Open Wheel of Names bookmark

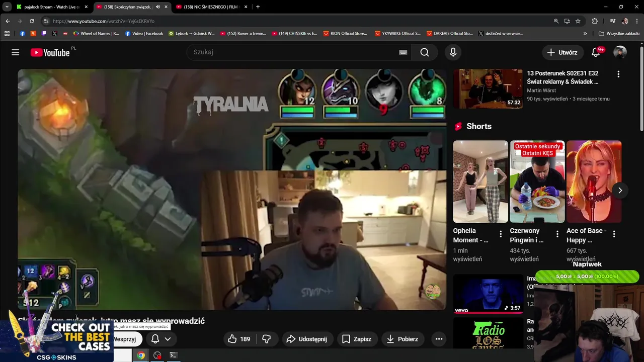pos(96,34)
